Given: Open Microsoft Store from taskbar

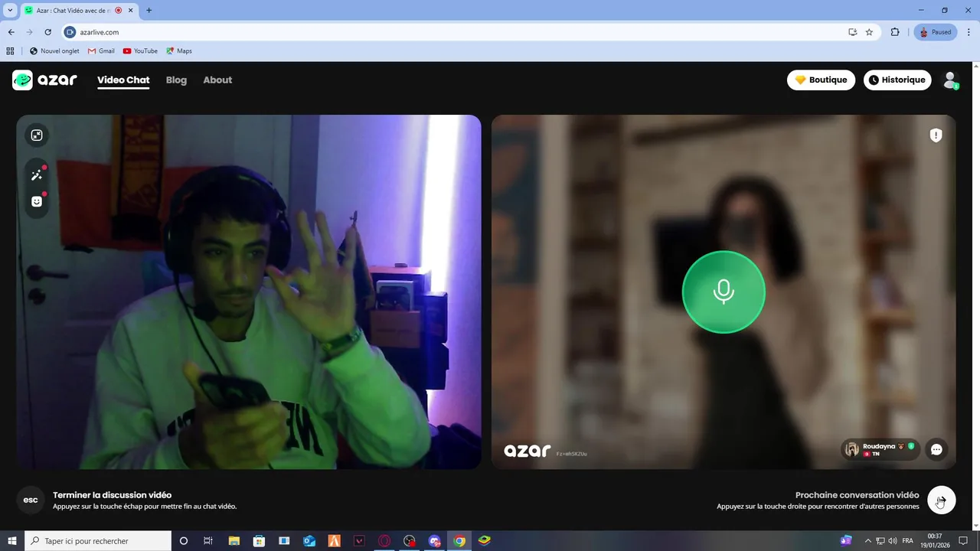Looking at the screenshot, I should (259, 541).
